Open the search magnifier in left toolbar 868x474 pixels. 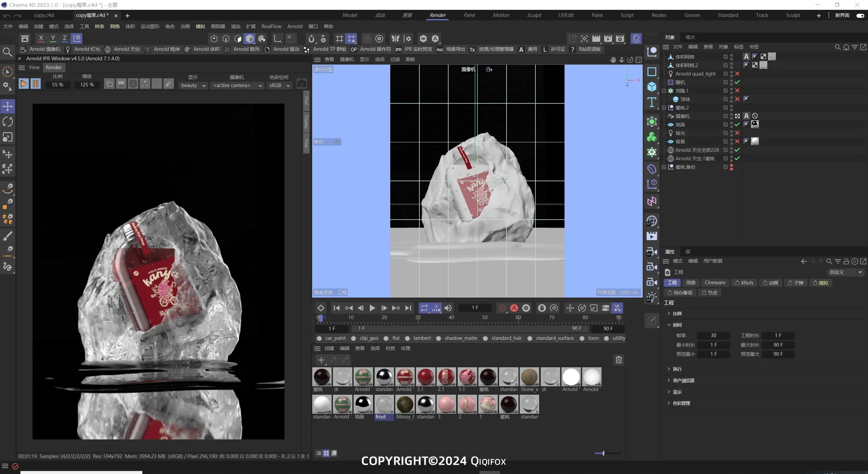point(7,51)
